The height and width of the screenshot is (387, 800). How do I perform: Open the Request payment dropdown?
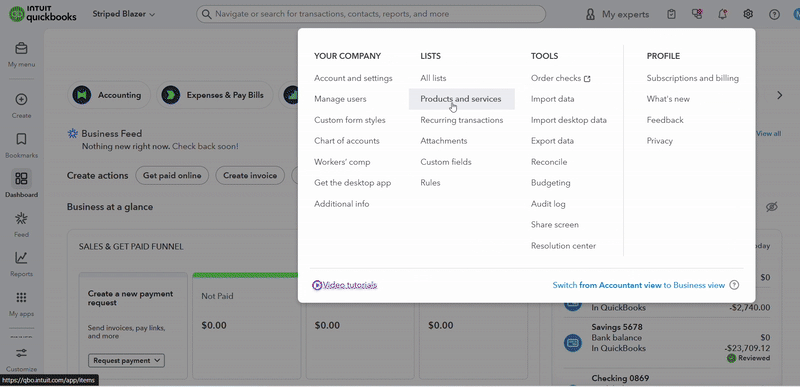(x=127, y=360)
